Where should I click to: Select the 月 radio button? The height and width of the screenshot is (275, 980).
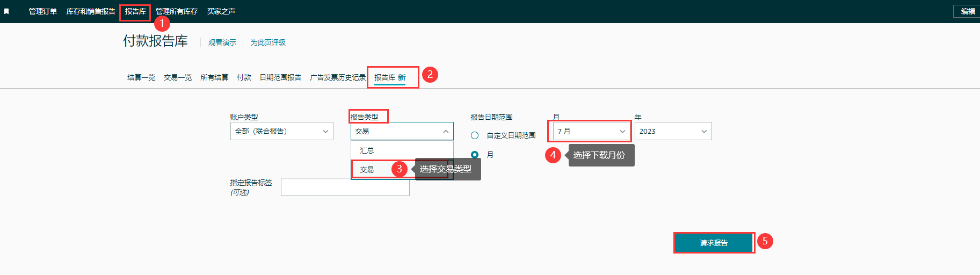pos(475,155)
